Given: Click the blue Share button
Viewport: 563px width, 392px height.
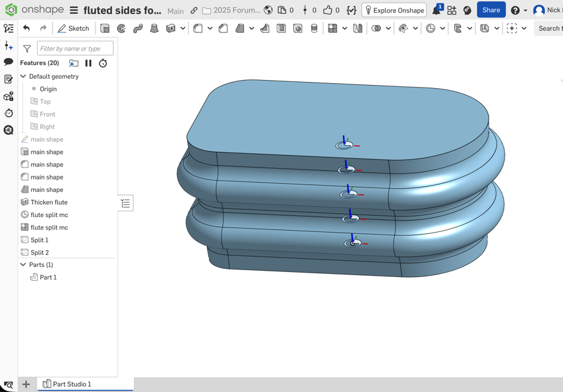Looking at the screenshot, I should 491,10.
